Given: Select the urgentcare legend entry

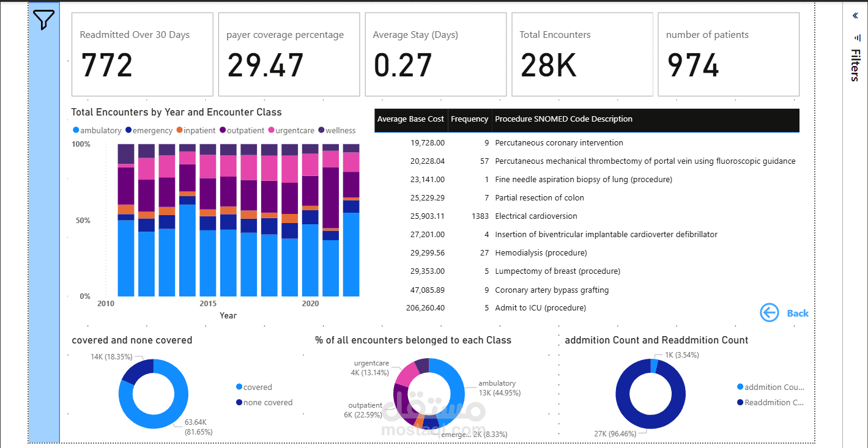Looking at the screenshot, I should 293,130.
